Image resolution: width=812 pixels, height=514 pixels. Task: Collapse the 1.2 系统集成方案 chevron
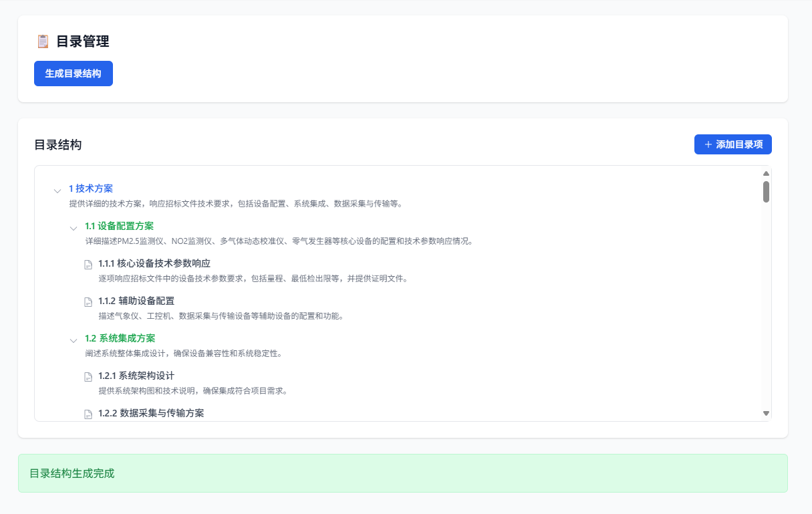pos(74,340)
